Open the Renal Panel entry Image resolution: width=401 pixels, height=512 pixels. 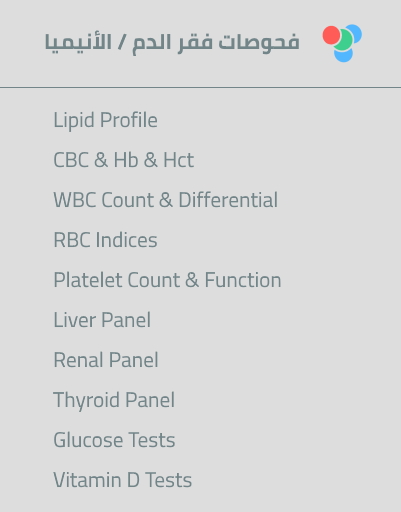106,360
